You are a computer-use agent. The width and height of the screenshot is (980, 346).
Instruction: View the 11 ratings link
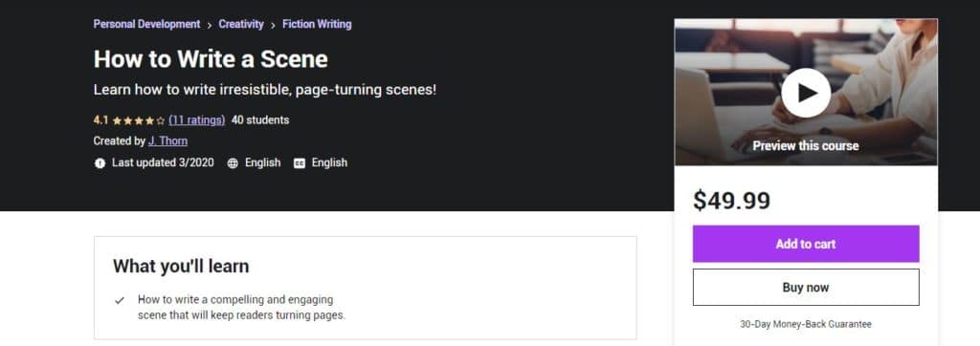(197, 119)
